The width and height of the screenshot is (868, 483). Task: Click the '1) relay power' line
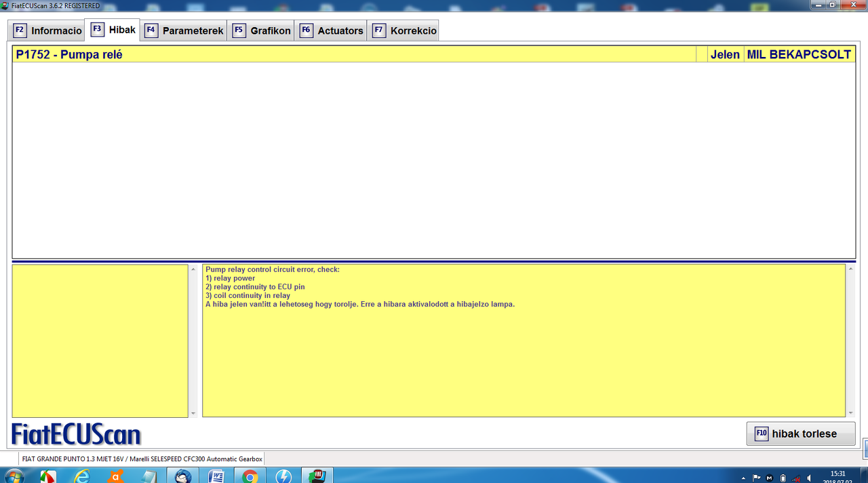[x=230, y=278]
